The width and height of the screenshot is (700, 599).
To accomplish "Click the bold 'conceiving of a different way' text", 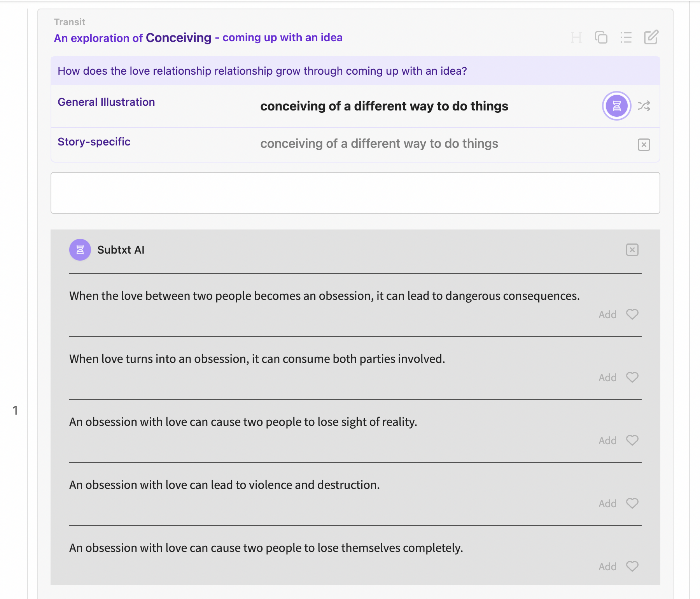I will pos(384,106).
